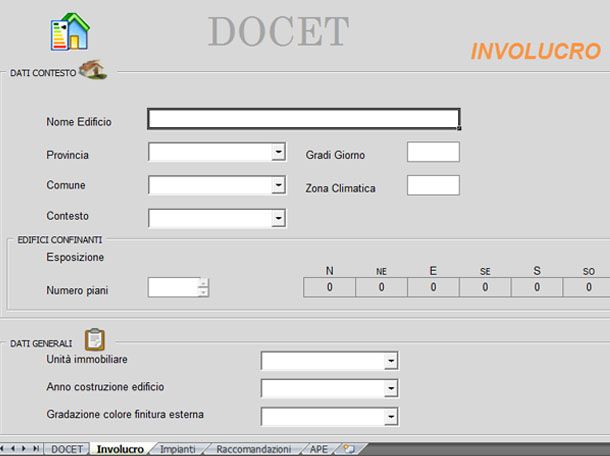Select the N exposure cell value

click(x=330, y=288)
